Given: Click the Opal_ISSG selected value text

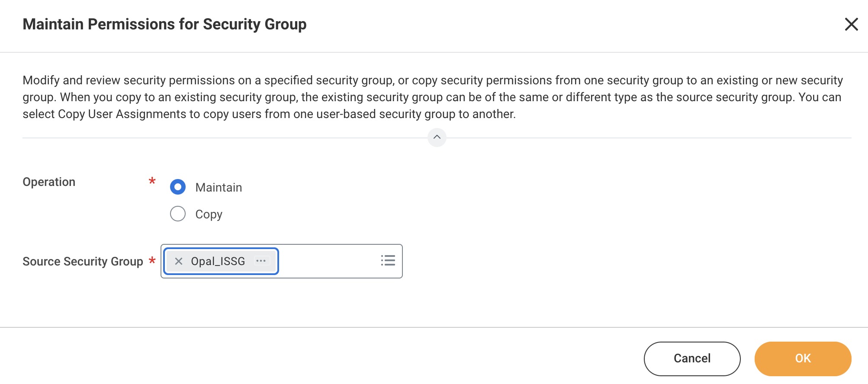Looking at the screenshot, I should (x=218, y=261).
